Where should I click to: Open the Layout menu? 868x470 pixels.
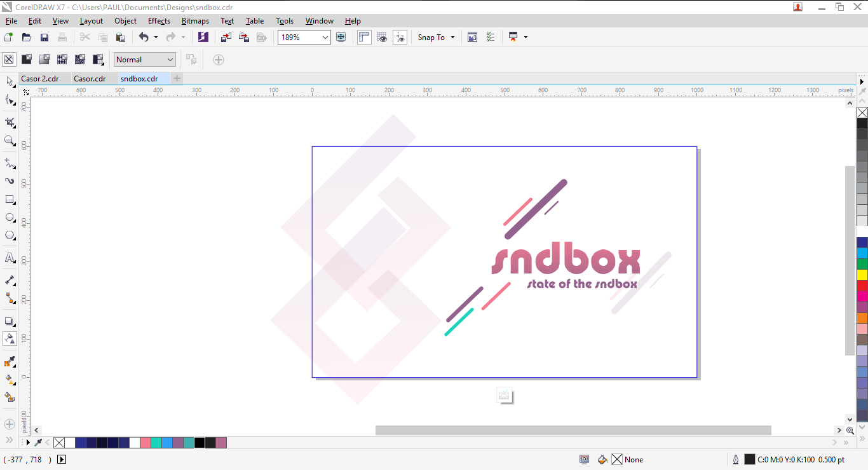point(91,21)
